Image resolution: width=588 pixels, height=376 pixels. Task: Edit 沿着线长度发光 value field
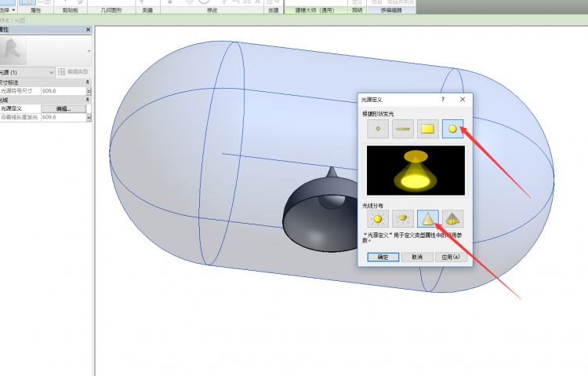click(64, 117)
